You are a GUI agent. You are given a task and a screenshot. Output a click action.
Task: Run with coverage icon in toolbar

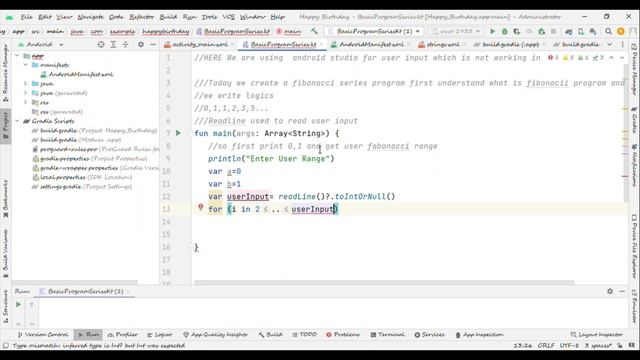click(517, 31)
